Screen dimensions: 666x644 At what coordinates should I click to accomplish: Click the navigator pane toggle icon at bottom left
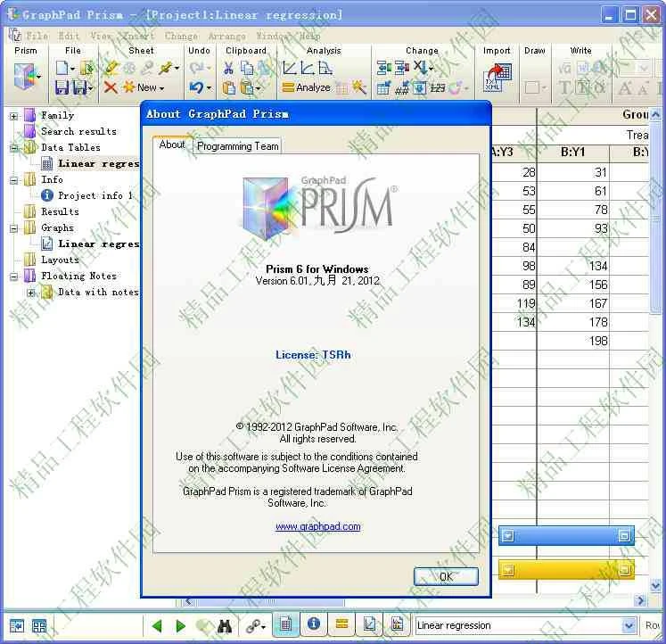point(17,626)
